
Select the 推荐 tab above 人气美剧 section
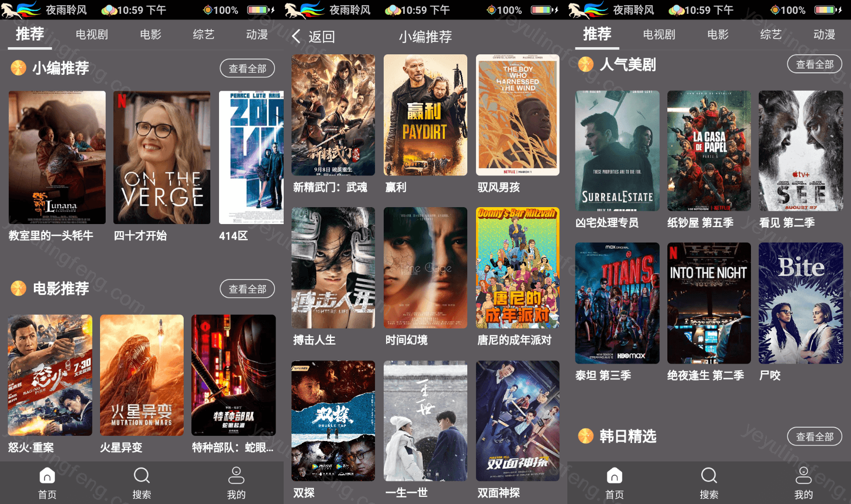pos(597,34)
